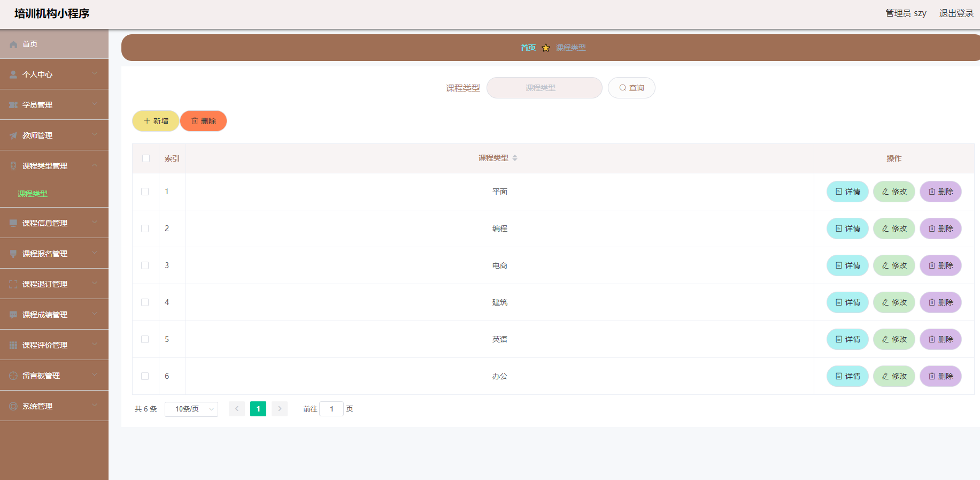Collapse the 课程类型管理 sidebar menu
Screen dimensions: 980x480
(x=54, y=166)
